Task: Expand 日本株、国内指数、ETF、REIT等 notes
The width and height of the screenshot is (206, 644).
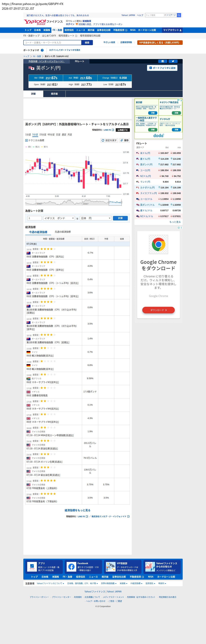Action: coord(83,584)
